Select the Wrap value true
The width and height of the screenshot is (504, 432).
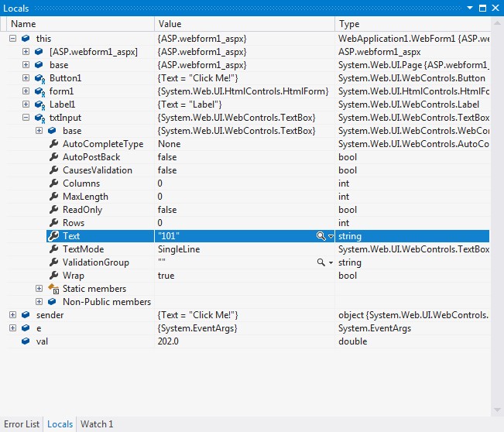pyautogui.click(x=166, y=276)
